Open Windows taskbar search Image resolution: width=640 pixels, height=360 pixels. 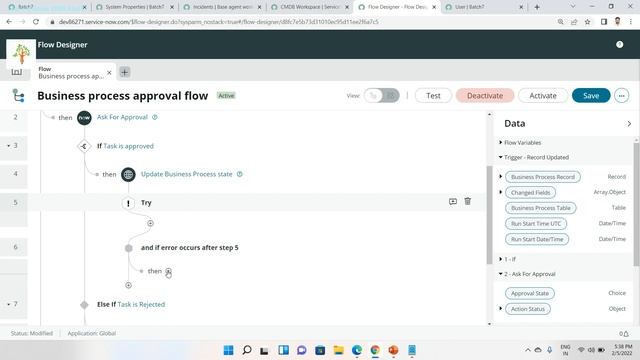point(247,350)
